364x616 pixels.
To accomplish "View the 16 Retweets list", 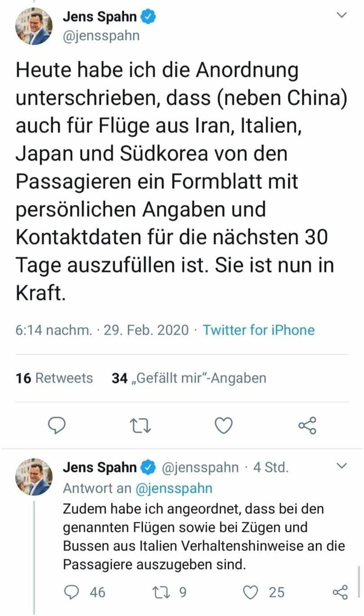I will (x=55, y=378).
